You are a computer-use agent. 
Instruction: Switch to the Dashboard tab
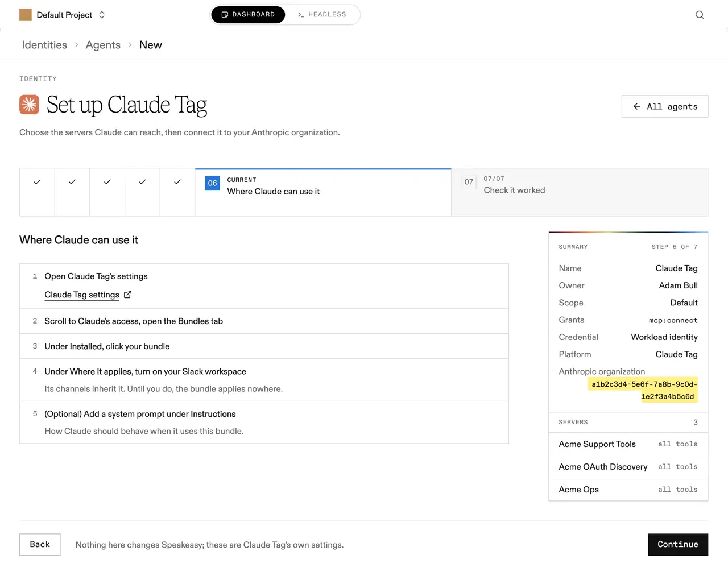pos(248,15)
